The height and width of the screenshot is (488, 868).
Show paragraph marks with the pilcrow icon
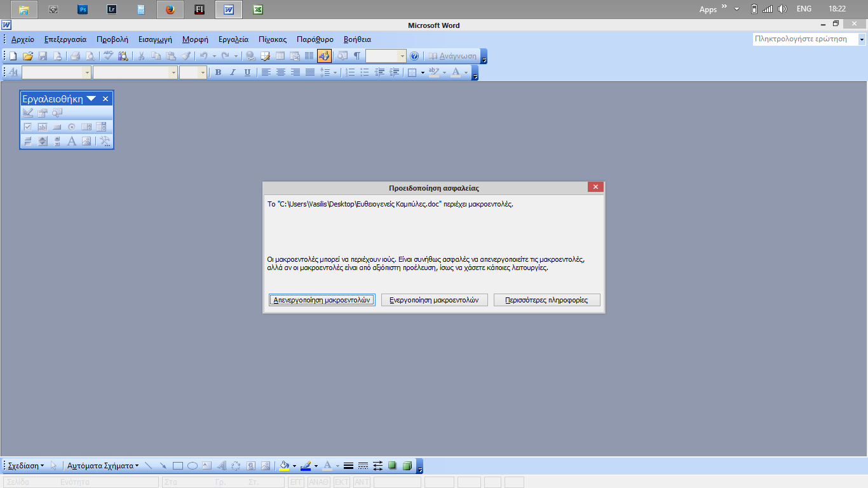(x=357, y=56)
